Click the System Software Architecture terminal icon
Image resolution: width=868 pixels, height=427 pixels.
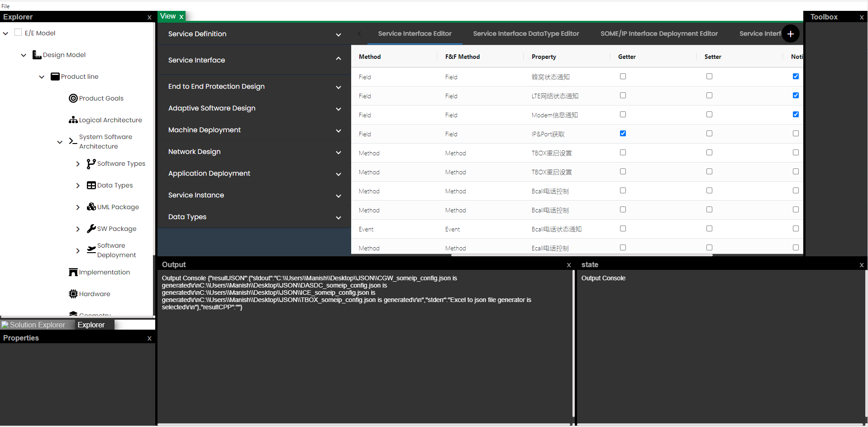coord(73,141)
